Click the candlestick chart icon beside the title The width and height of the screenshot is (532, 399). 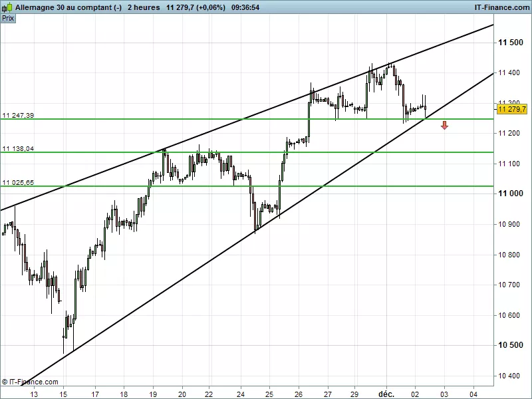click(7, 7)
